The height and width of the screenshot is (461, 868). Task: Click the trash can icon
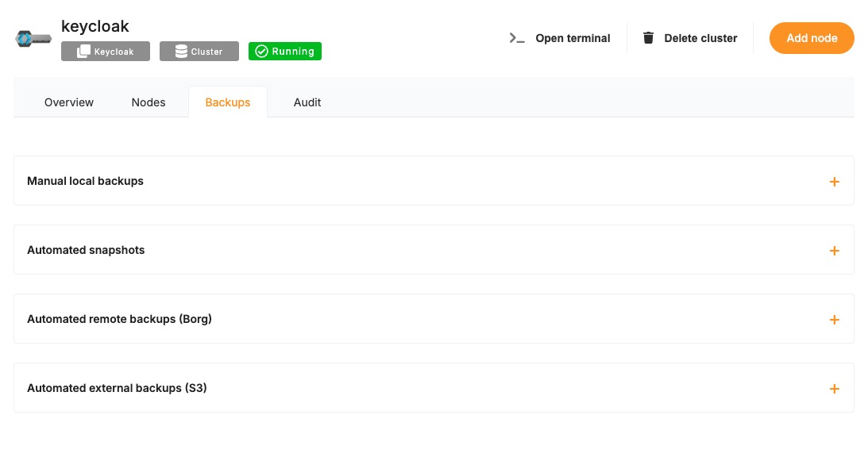click(649, 38)
